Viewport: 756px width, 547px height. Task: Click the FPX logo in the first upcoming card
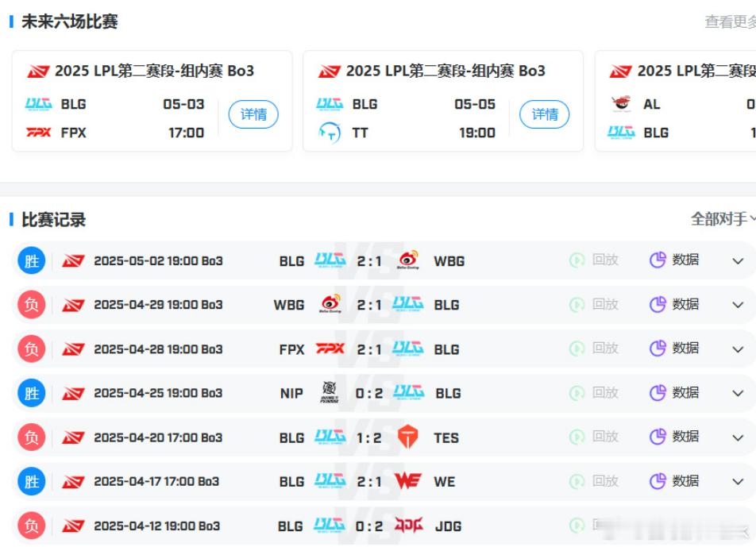pos(39,132)
